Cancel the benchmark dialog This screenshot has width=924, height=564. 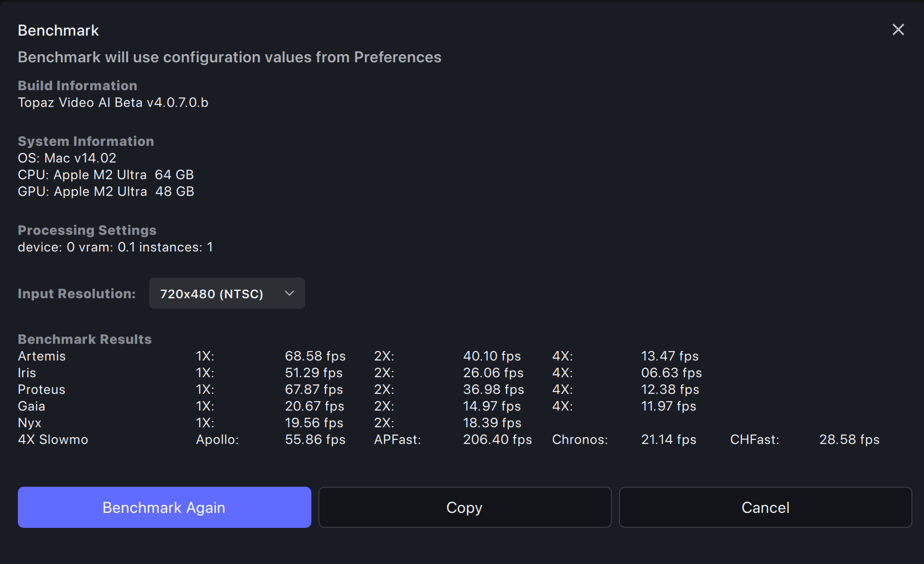(765, 507)
